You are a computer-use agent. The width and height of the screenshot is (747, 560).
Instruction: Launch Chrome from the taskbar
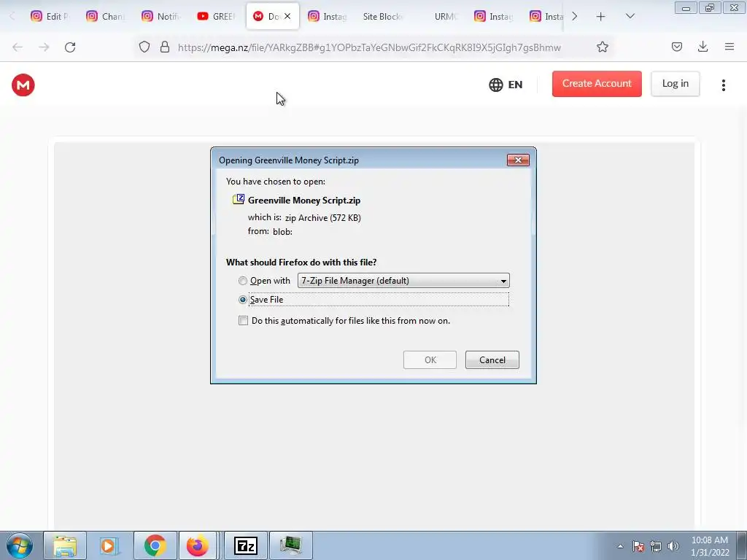pyautogui.click(x=155, y=545)
